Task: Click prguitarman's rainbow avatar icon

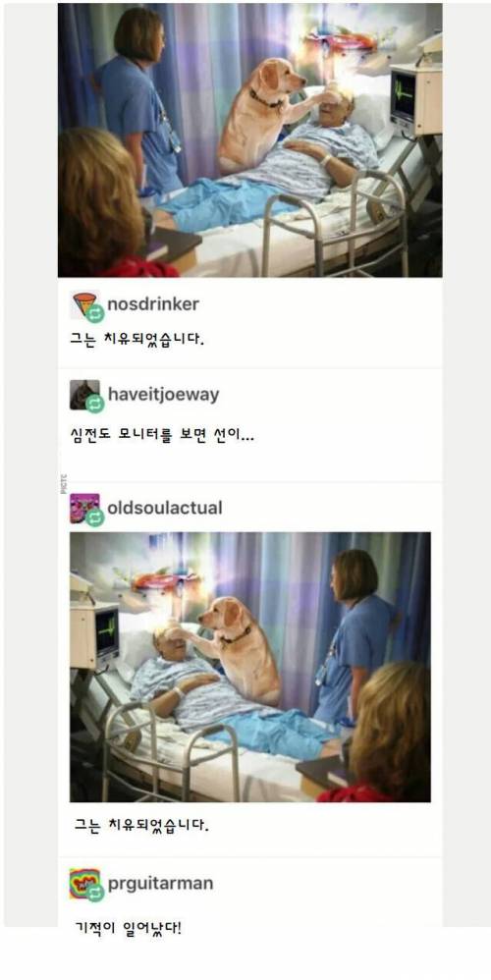Action: pyautogui.click(x=84, y=883)
